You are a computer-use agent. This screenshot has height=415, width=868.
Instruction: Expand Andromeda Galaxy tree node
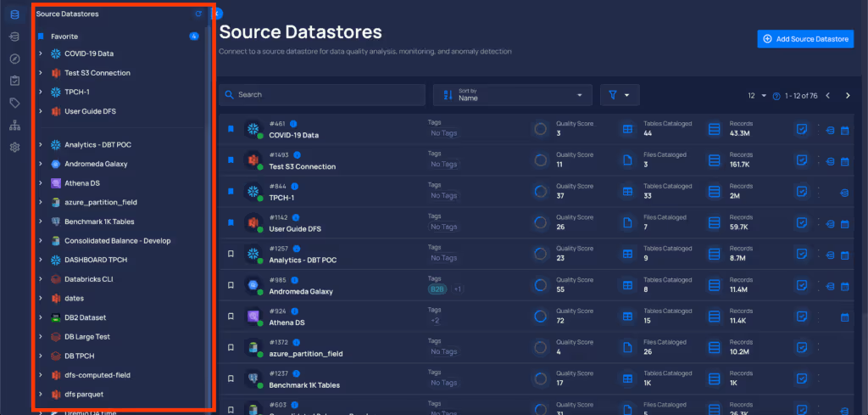[x=41, y=164]
